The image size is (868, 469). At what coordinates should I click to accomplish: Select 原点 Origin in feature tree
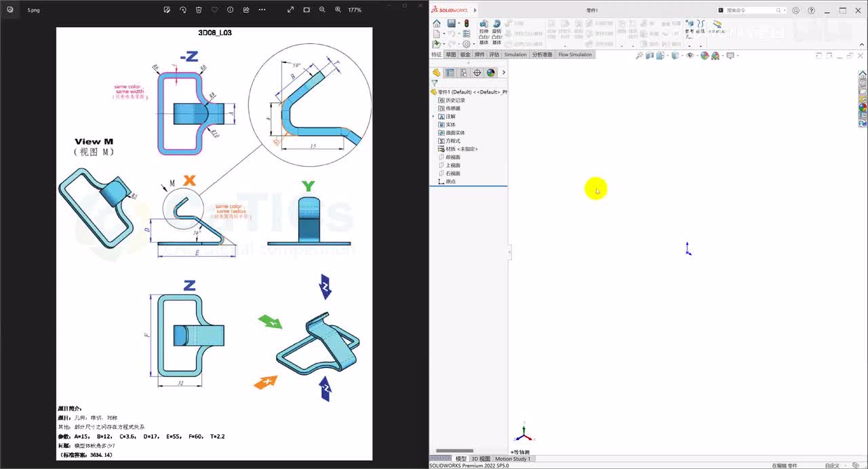coord(447,182)
